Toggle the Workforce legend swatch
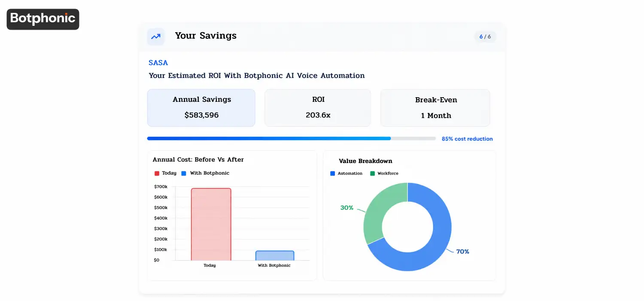 (372, 173)
